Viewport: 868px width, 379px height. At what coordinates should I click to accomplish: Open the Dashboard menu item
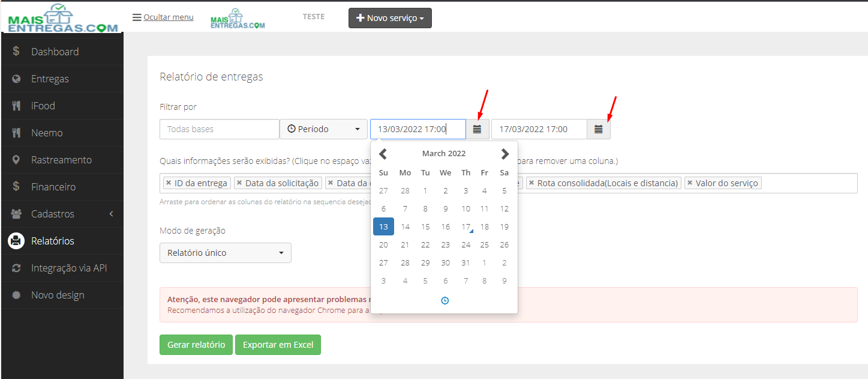pyautogui.click(x=62, y=52)
